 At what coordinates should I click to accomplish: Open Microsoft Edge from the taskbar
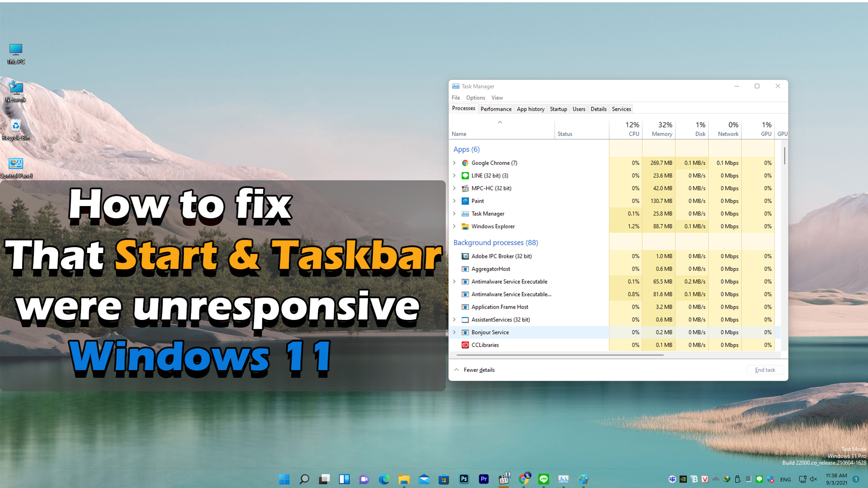pyautogui.click(x=384, y=479)
